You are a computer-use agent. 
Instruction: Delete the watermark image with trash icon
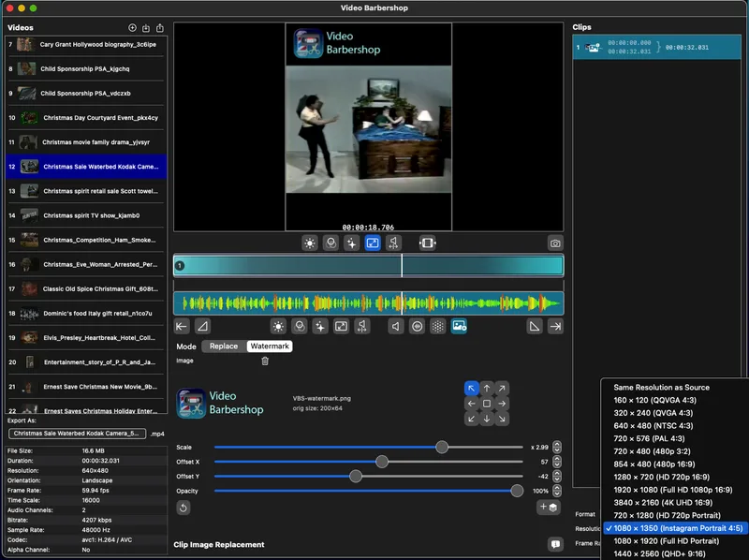[x=265, y=361]
